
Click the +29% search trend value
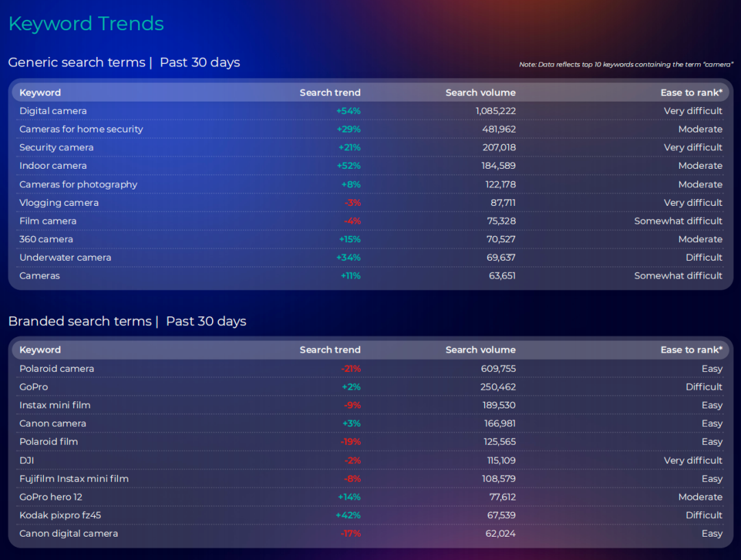(349, 130)
